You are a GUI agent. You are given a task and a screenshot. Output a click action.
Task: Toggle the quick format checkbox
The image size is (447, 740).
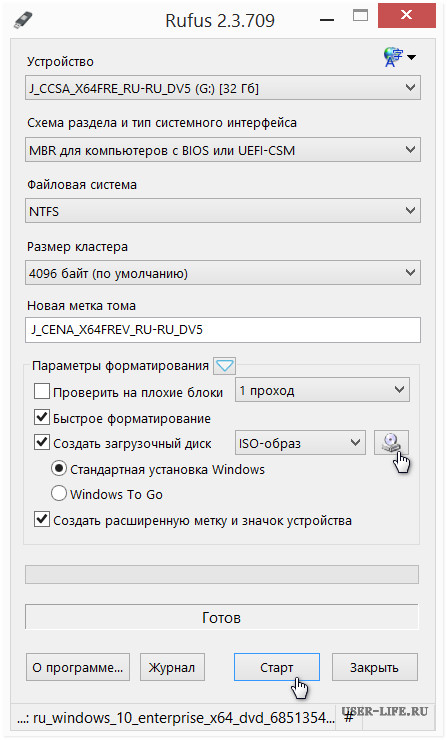(x=42, y=417)
